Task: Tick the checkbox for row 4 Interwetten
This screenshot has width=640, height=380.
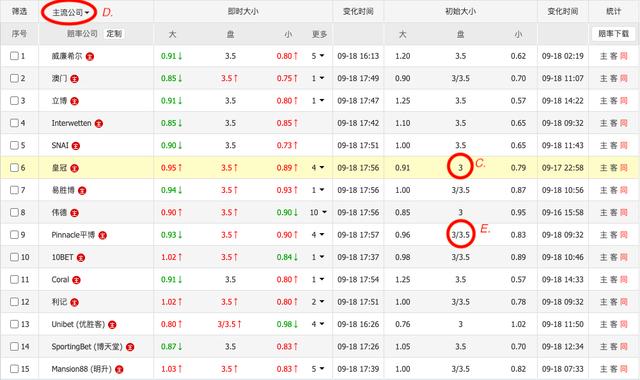Action: point(14,123)
